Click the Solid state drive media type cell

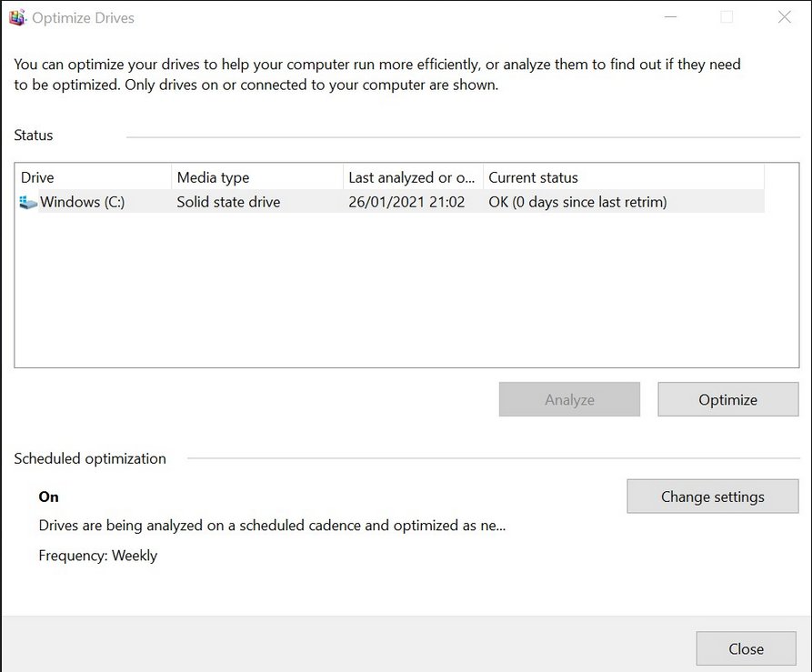tap(228, 202)
